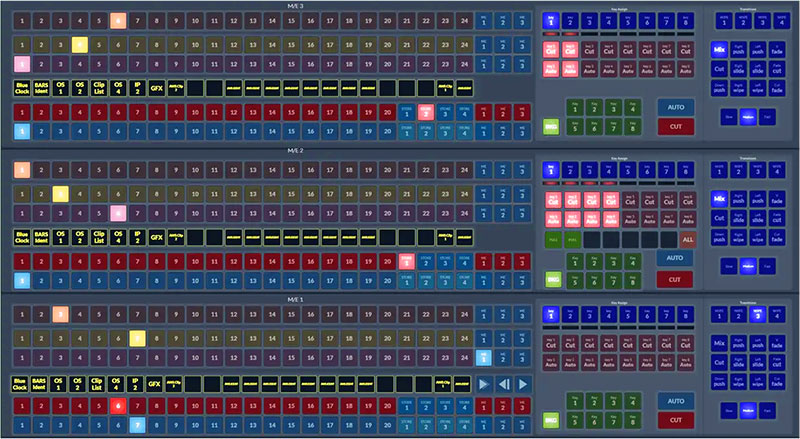Select OS 4 source in M/E 2
The height and width of the screenshot is (439, 800).
pos(118,236)
